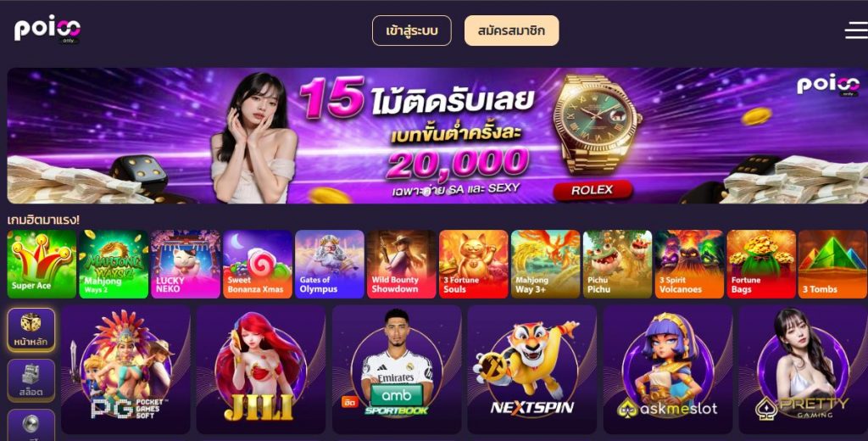The height and width of the screenshot is (441, 868).
Task: Select the JILI provider card
Action: tap(261, 369)
